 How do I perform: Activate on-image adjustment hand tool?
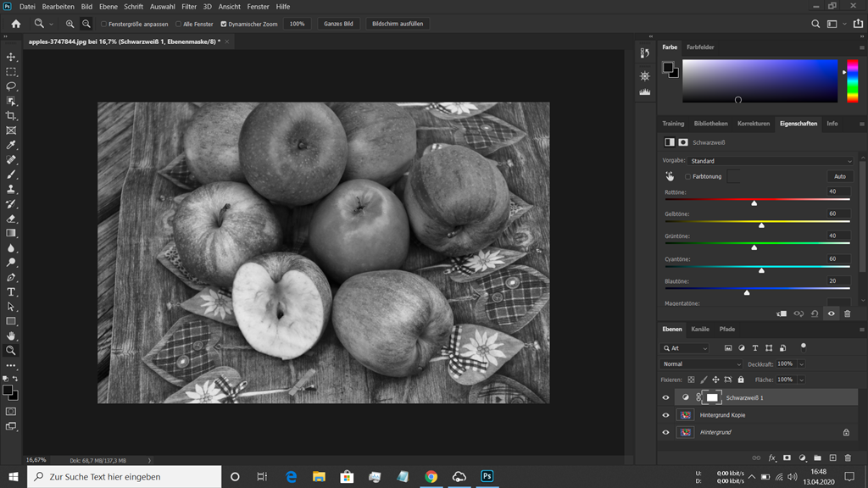coord(670,176)
